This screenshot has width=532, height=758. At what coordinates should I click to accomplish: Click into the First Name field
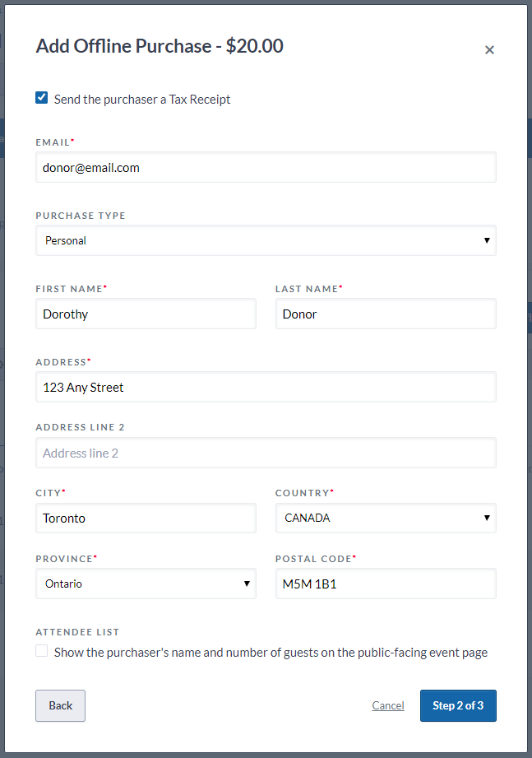click(146, 314)
